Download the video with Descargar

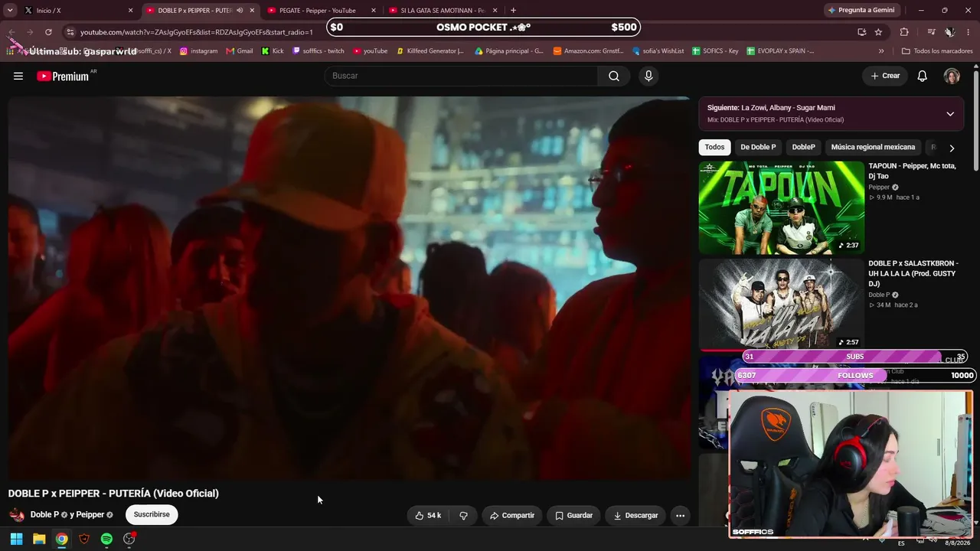pyautogui.click(x=635, y=515)
